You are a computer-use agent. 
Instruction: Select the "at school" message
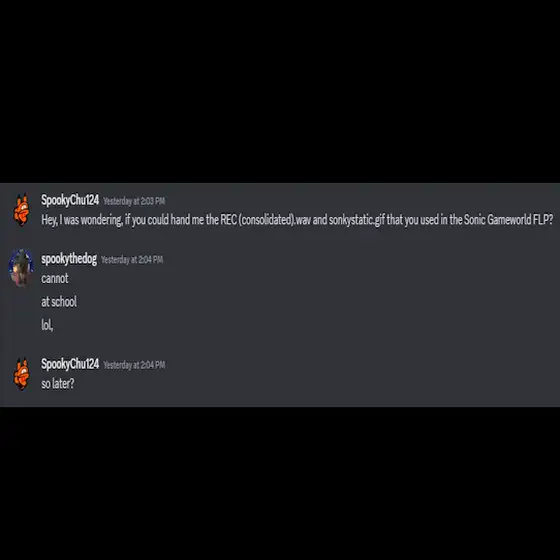tap(59, 302)
